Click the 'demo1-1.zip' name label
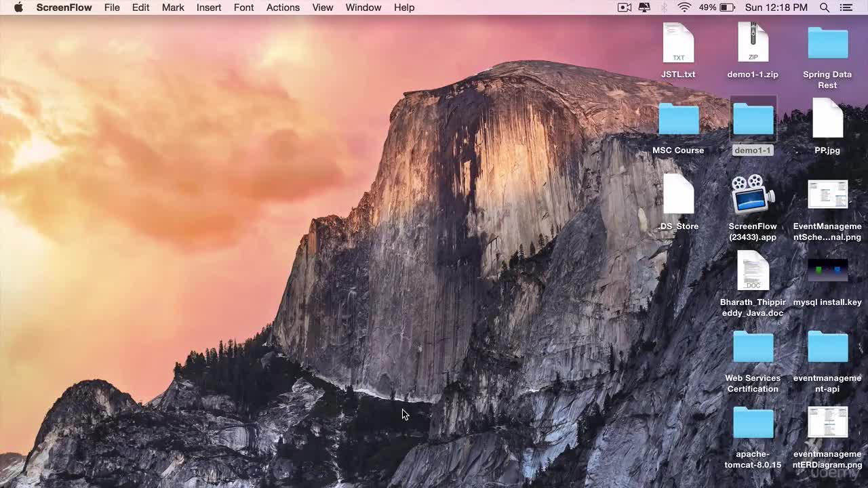The height and width of the screenshot is (488, 868). click(x=753, y=75)
